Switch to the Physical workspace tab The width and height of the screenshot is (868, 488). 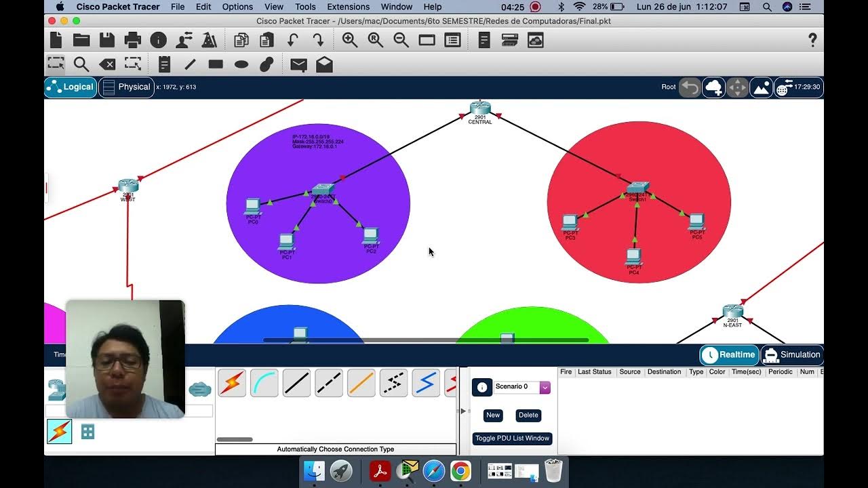(126, 87)
